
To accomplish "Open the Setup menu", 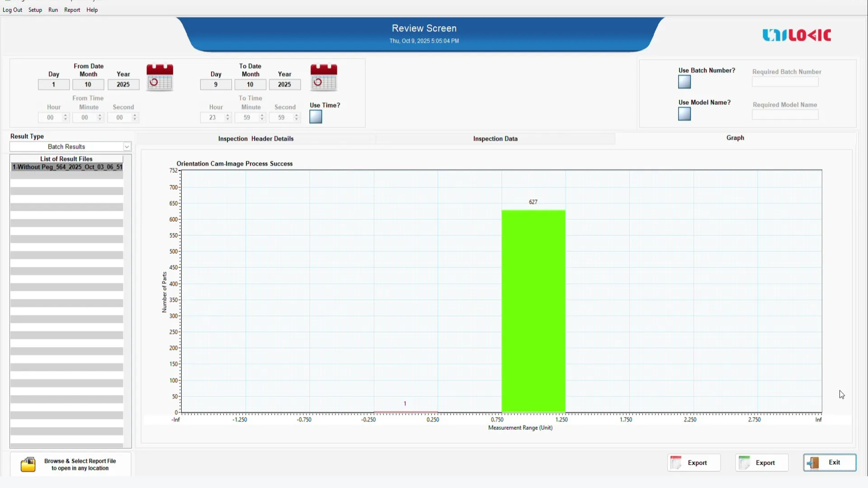I will click(x=35, y=10).
